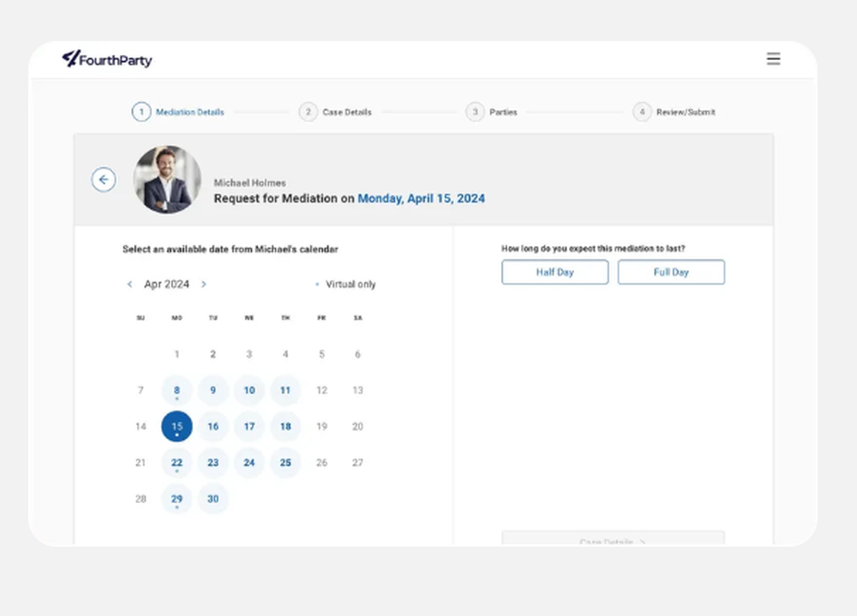Click the back arrow circle button
857x616 pixels.
104,179
